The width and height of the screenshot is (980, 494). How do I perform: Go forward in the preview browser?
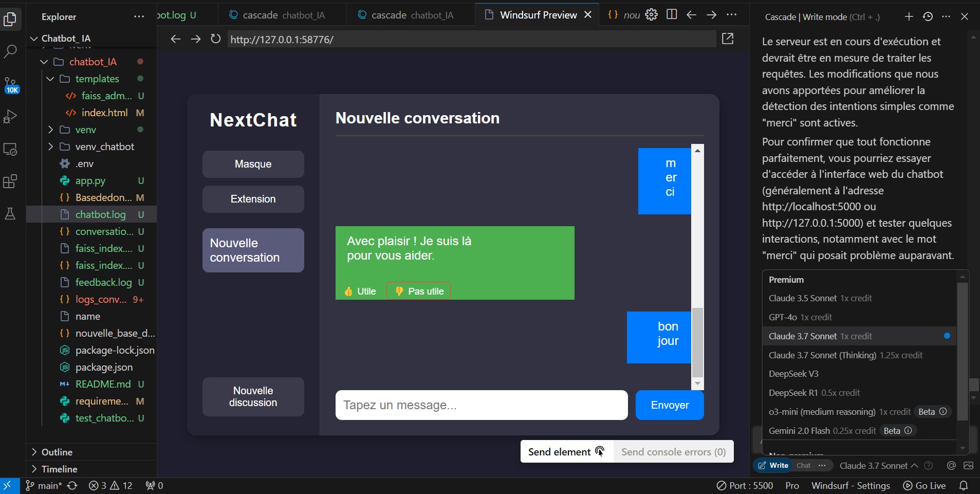(x=196, y=39)
